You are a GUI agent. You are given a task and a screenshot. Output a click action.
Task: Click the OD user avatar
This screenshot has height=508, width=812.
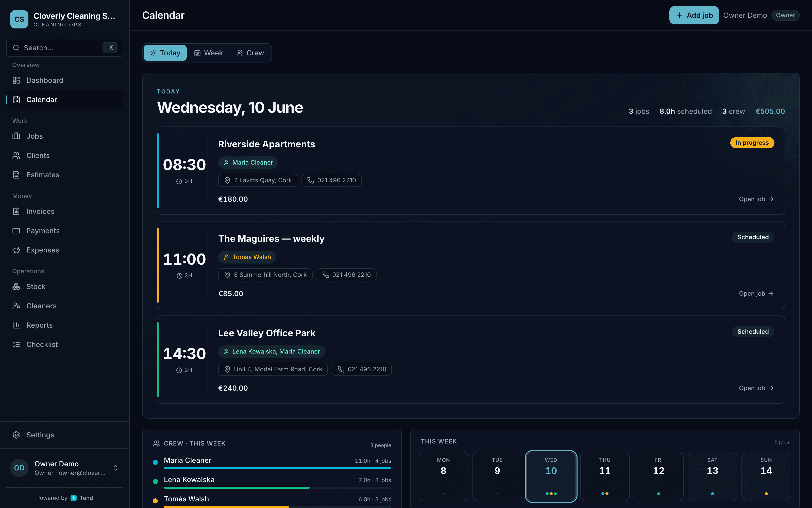tap(19, 468)
